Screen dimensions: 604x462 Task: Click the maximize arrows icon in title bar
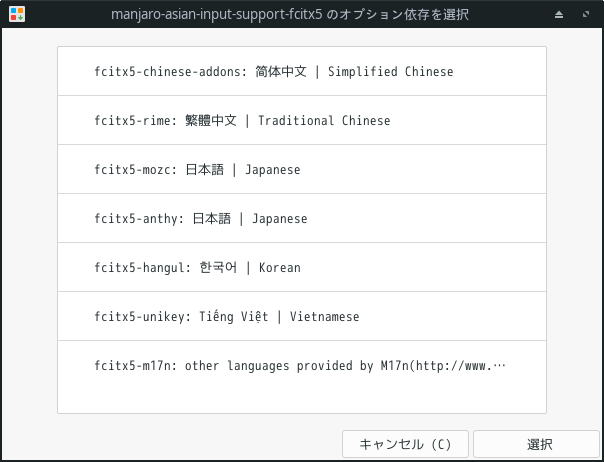[586, 15]
